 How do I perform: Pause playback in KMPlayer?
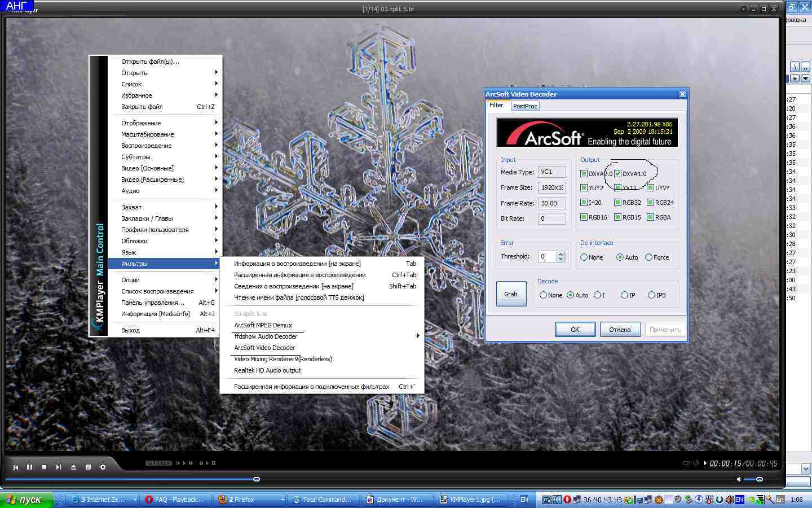click(29, 467)
